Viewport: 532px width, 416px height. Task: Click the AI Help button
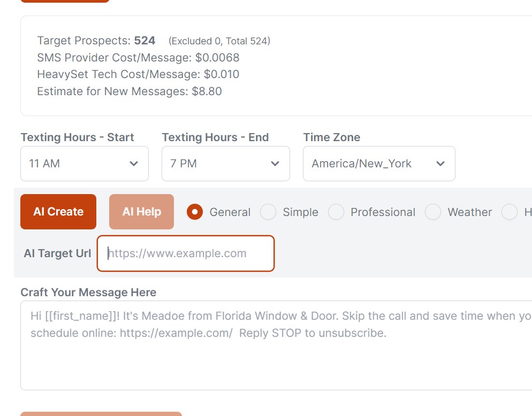(141, 212)
